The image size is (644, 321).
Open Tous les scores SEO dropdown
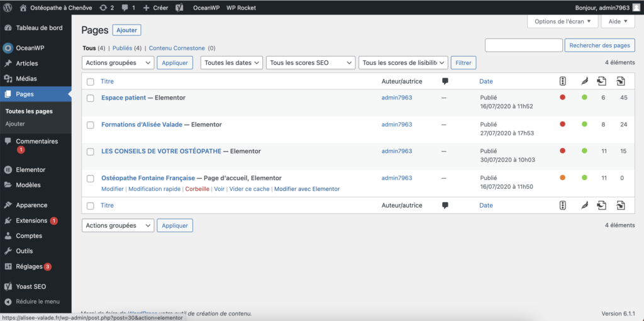310,63
